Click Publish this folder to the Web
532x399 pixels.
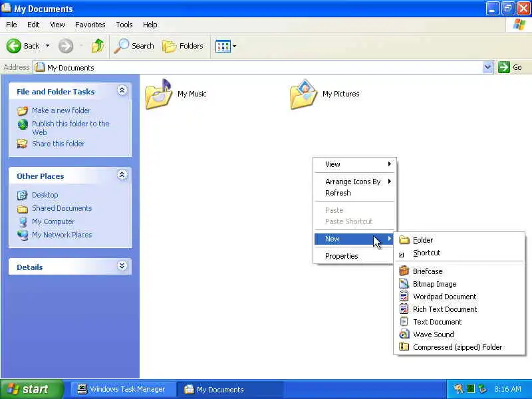click(x=70, y=128)
